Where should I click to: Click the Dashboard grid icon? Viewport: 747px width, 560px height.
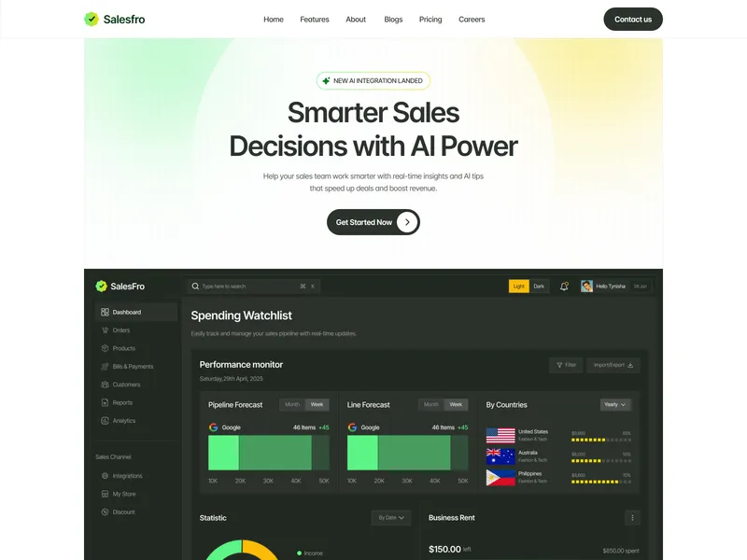(105, 312)
